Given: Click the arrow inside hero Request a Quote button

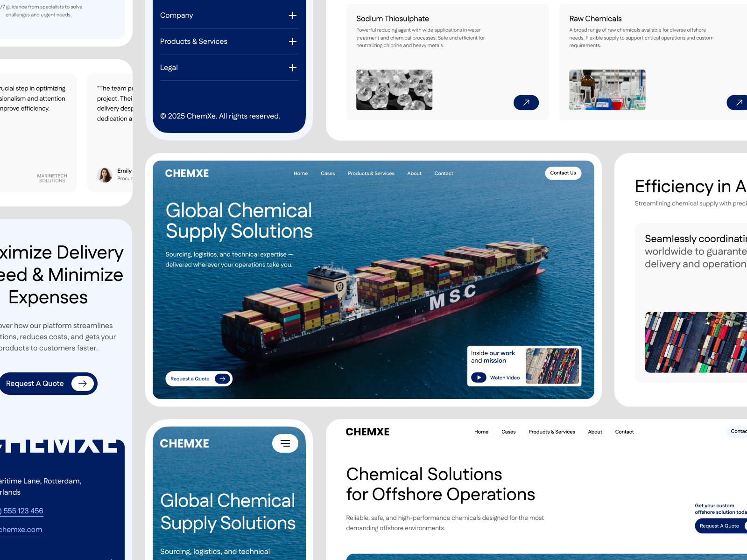Looking at the screenshot, I should (x=223, y=378).
